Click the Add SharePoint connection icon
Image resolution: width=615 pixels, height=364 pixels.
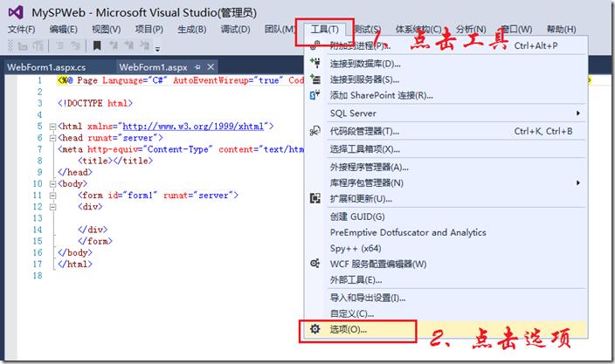(x=315, y=95)
